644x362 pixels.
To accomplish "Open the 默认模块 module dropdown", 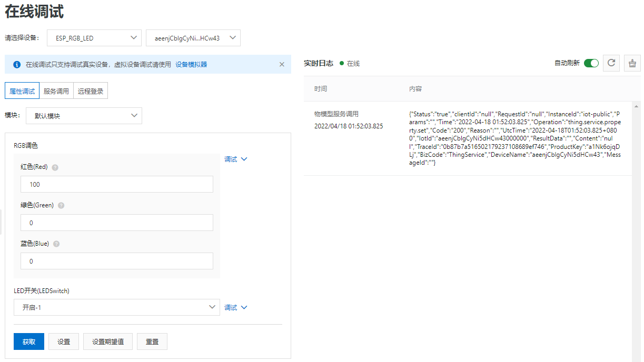I will [x=84, y=116].
